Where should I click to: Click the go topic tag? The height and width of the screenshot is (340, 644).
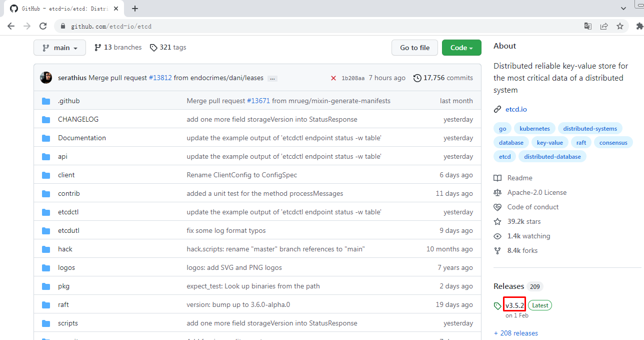point(502,129)
